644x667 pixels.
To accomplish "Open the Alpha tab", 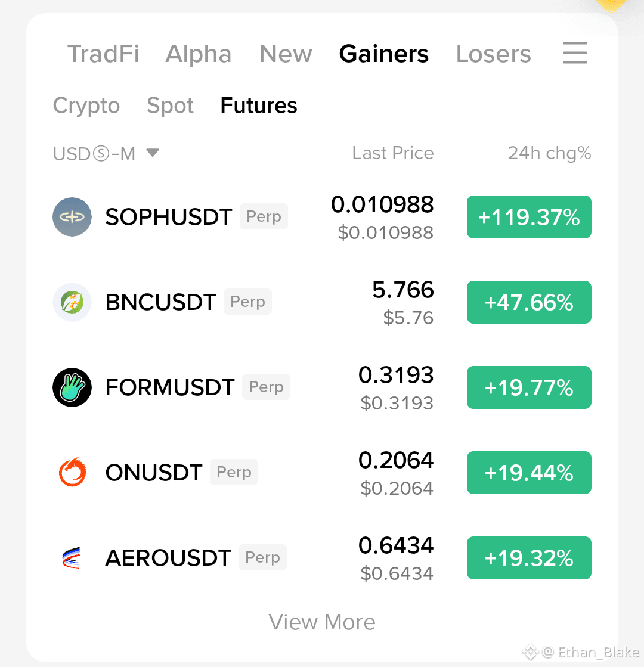I will [x=199, y=54].
